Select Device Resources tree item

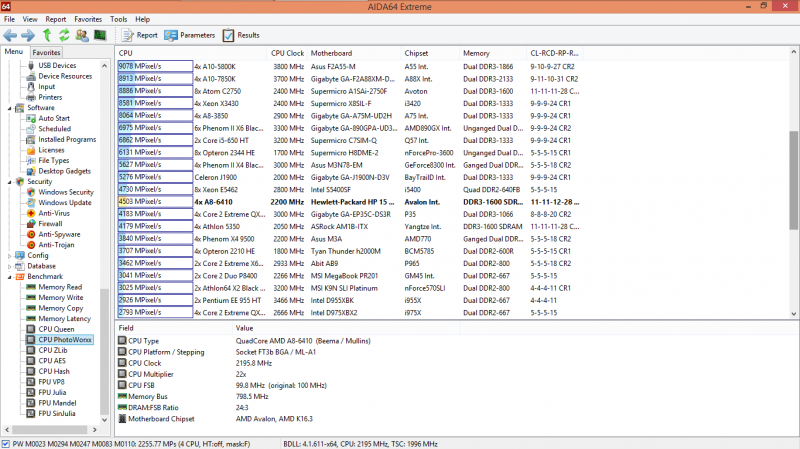(65, 76)
